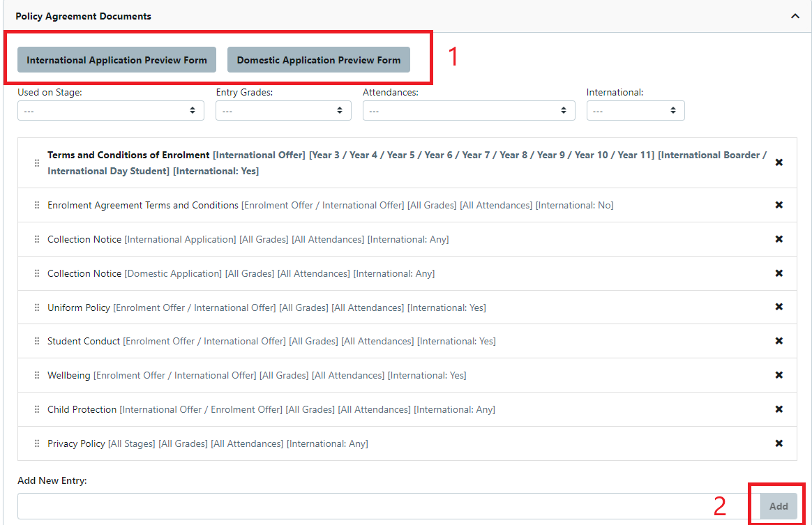Remove the Domestic Application Collection Notice
Screen dimensions: 812x525
(x=779, y=273)
